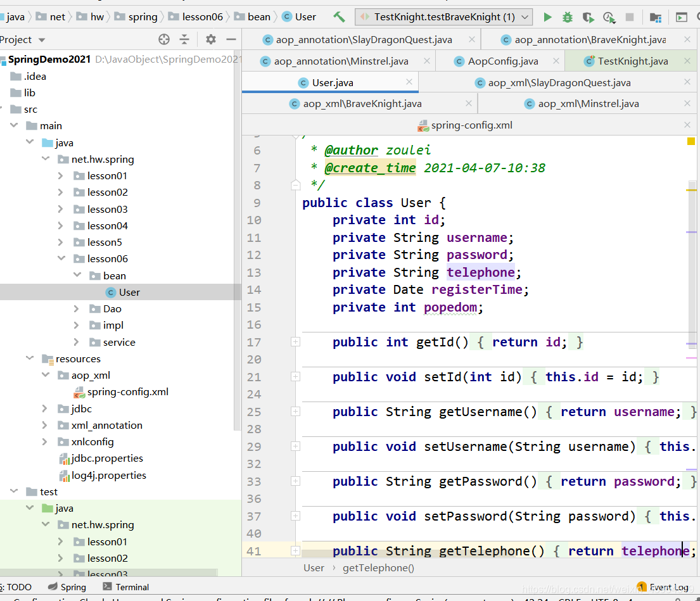Locate the opened file with crosshair icon
The image size is (700, 601).
(x=164, y=39)
